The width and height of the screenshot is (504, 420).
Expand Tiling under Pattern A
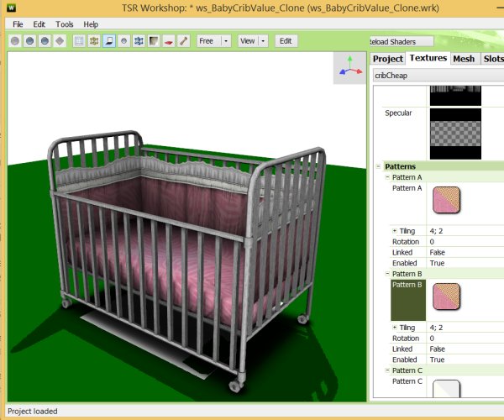click(x=395, y=231)
